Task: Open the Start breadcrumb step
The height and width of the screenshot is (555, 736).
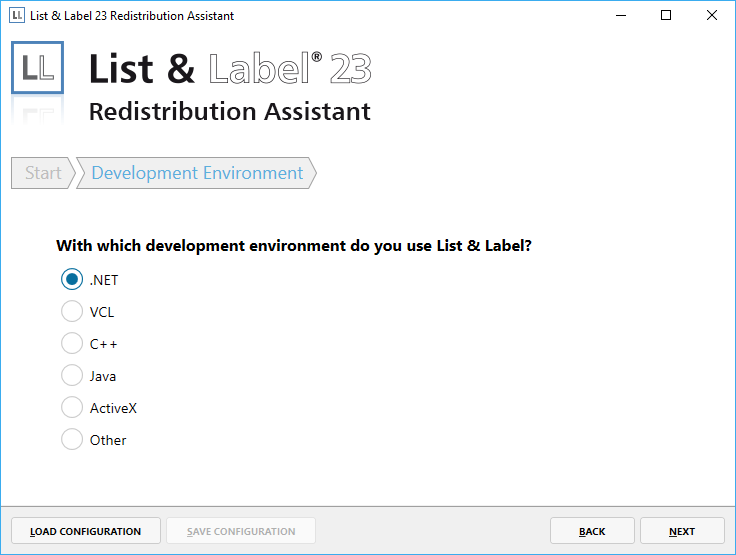Action: pos(43,173)
